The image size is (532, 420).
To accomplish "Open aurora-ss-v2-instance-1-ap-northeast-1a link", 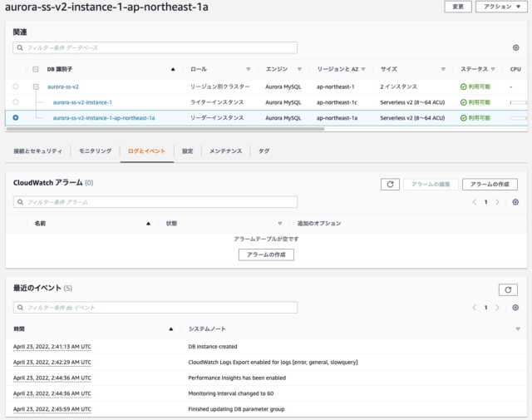I will pyautogui.click(x=104, y=118).
